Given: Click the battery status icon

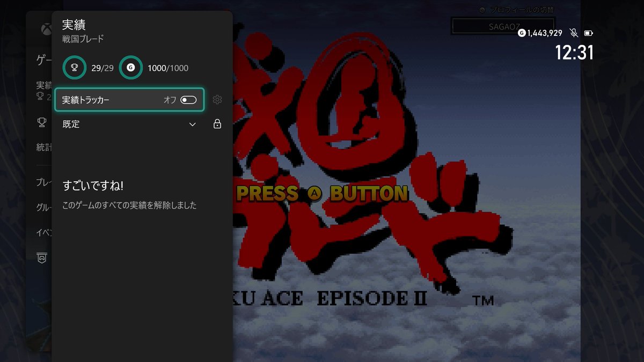Looking at the screenshot, I should 589,33.
